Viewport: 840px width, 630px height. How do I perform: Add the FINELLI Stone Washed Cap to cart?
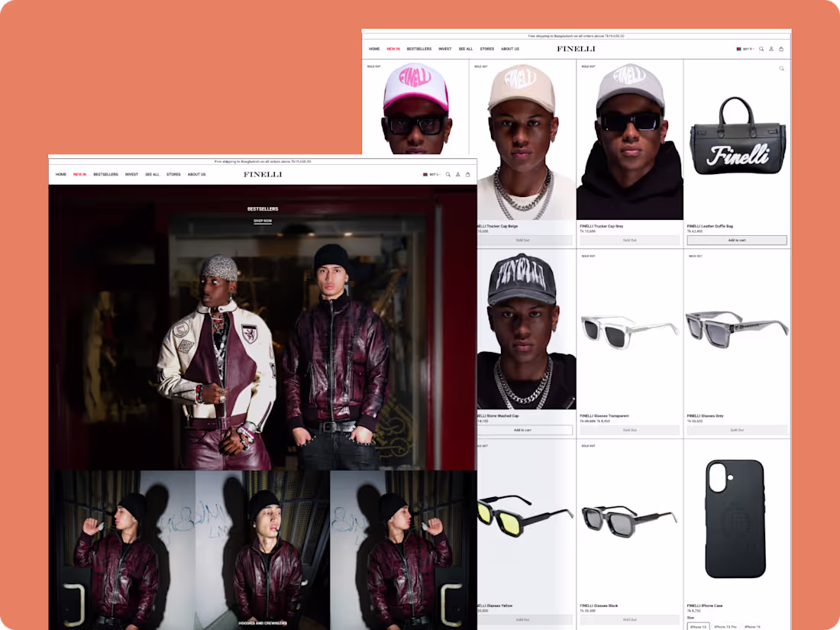(x=524, y=429)
